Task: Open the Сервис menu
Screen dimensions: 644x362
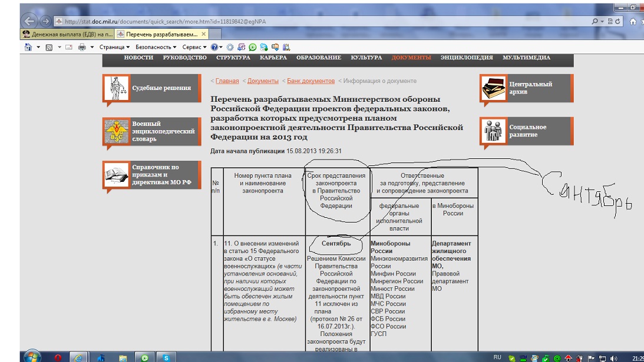Action: 194,47
